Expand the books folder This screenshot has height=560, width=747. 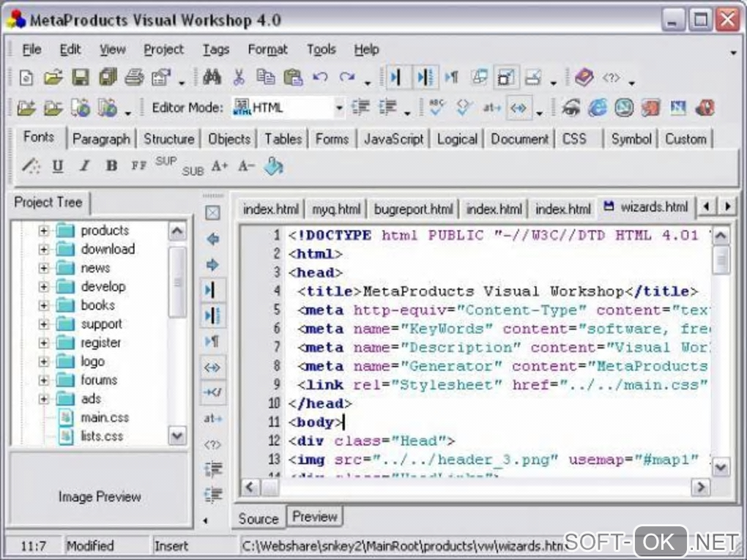point(43,305)
